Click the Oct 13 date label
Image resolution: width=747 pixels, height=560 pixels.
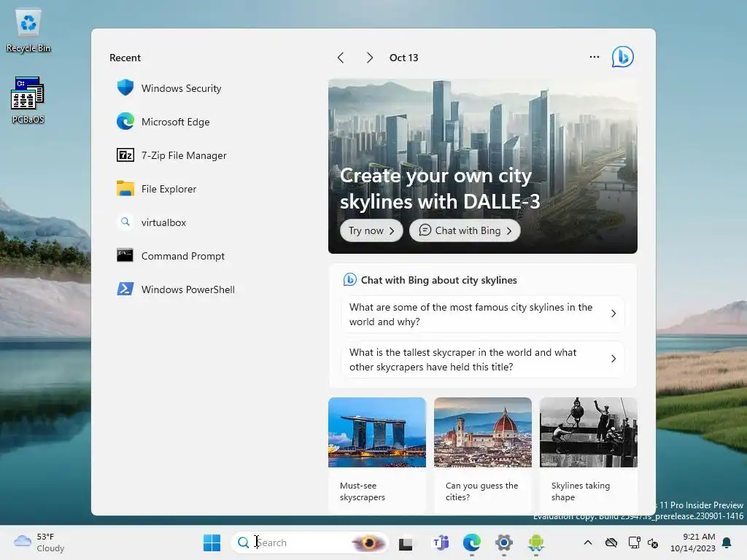(x=403, y=58)
